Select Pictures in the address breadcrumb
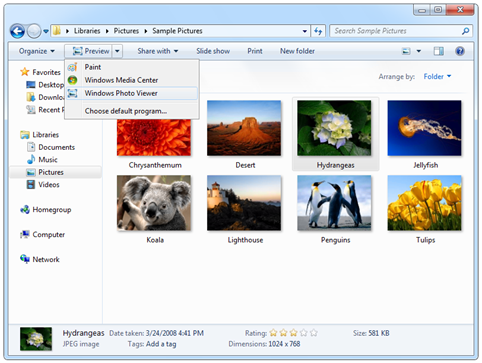 (126, 31)
